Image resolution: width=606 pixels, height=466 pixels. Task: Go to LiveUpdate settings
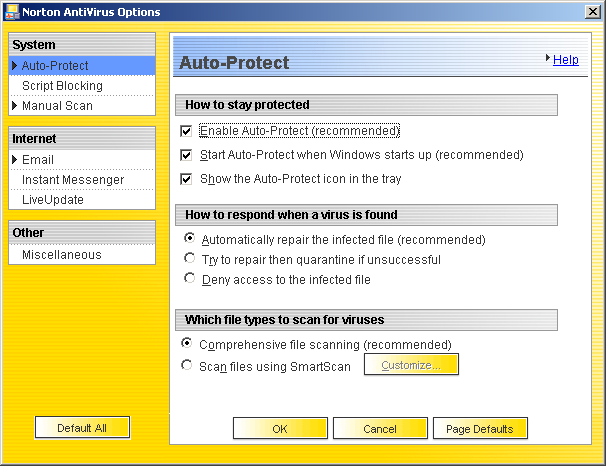[82, 200]
